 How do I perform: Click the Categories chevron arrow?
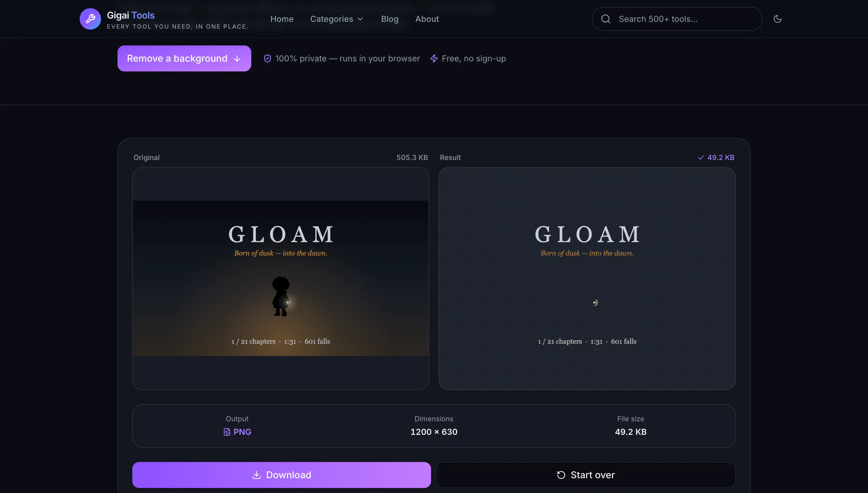click(360, 19)
